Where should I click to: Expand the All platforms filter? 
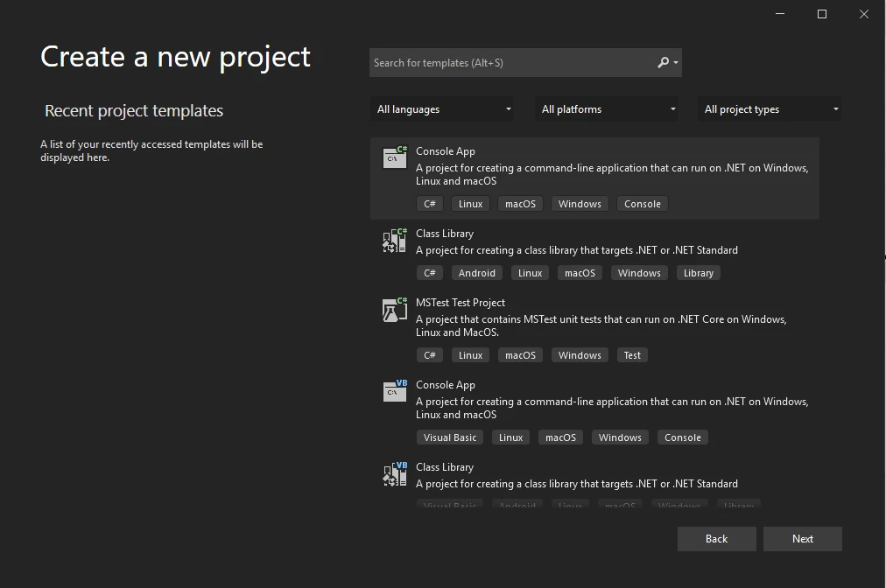click(608, 109)
